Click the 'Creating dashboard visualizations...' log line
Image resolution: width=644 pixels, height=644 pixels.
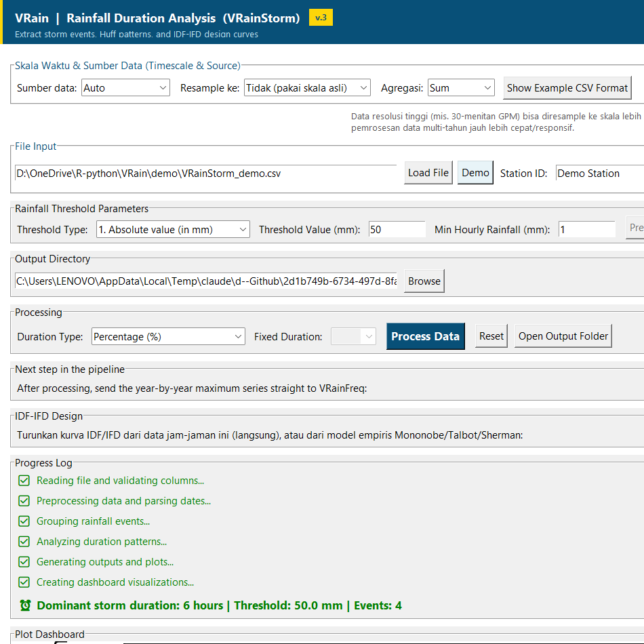115,582
